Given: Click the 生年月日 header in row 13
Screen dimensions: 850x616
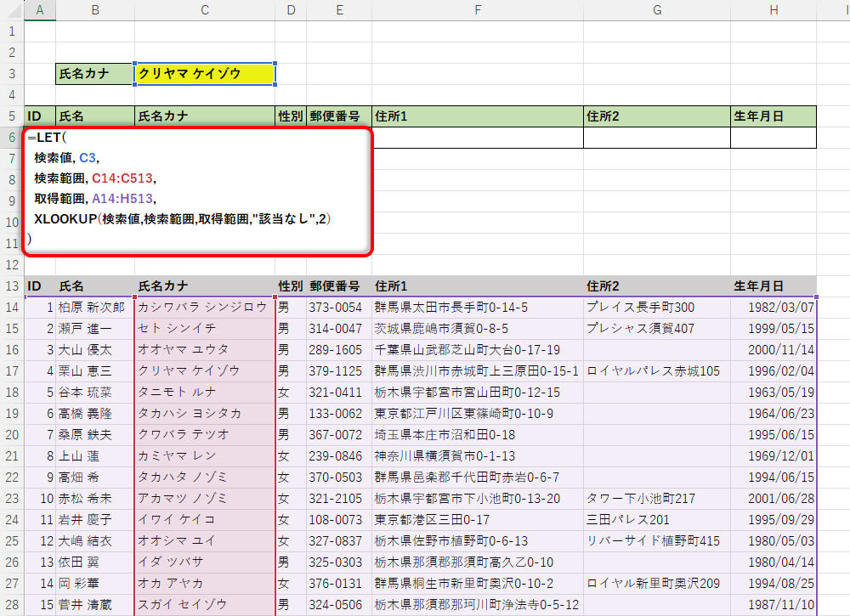Looking at the screenshot, I should coord(773,286).
